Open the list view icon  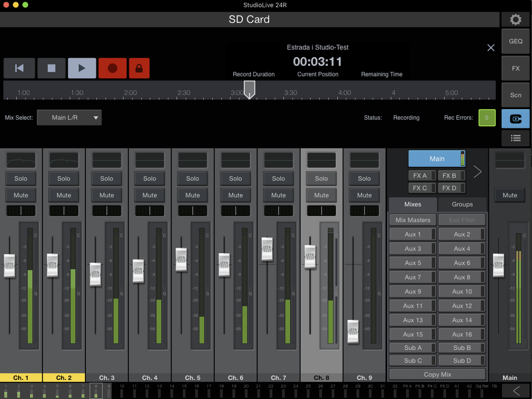(515, 138)
